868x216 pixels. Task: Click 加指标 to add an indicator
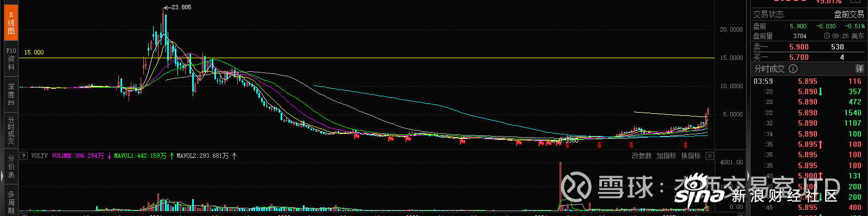coord(666,156)
